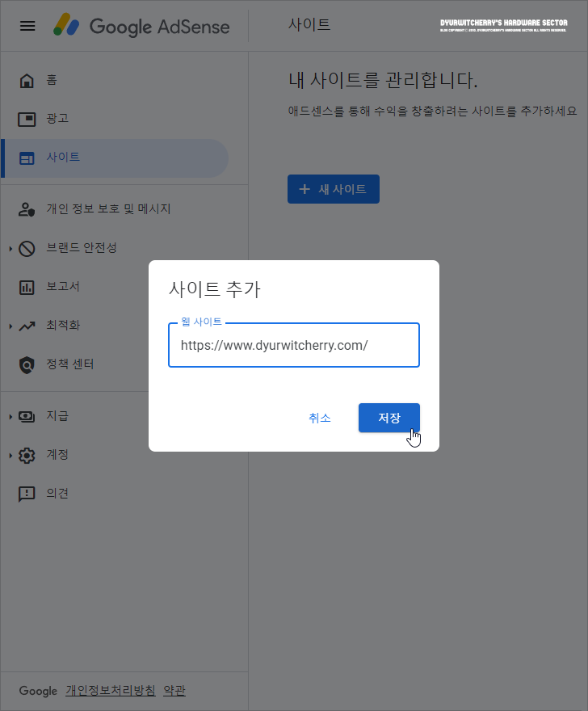Click the Sites (사이트) sidebar icon
Viewport: 588px width, 711px height.
tap(27, 158)
